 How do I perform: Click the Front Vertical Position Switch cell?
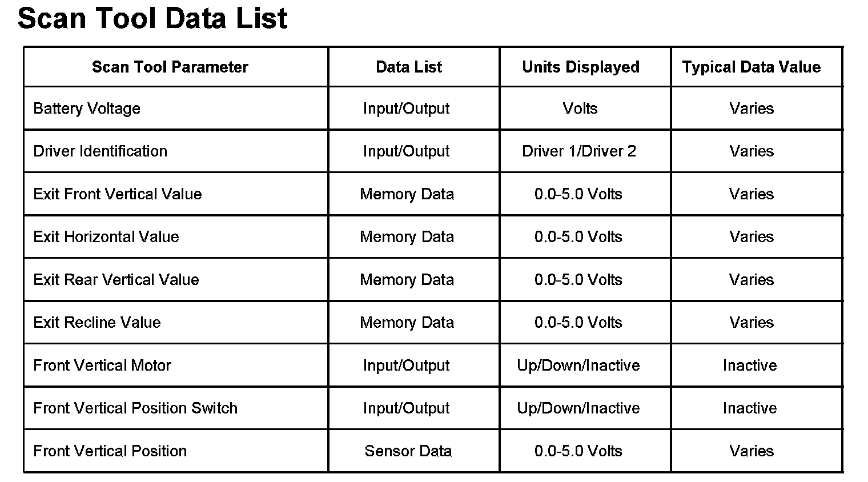(135, 408)
